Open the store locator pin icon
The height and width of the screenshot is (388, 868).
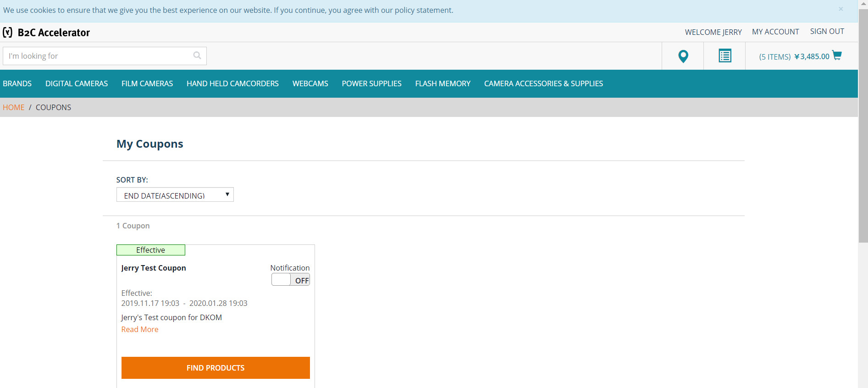click(683, 56)
